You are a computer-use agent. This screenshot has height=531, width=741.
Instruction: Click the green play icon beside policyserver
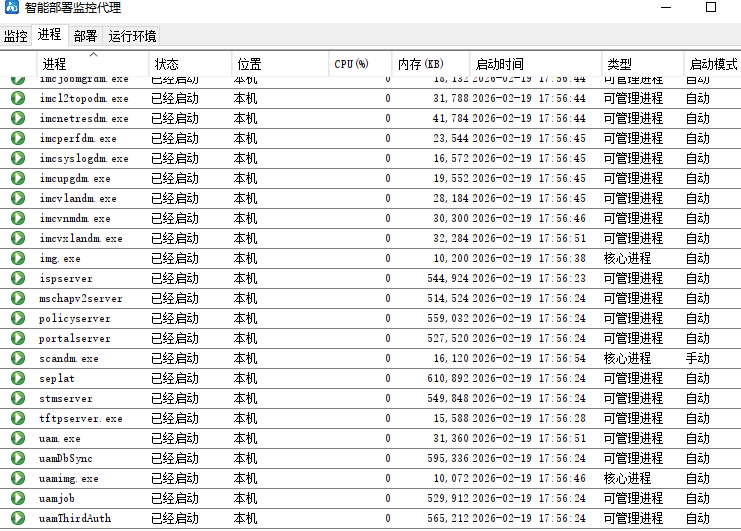point(18,318)
